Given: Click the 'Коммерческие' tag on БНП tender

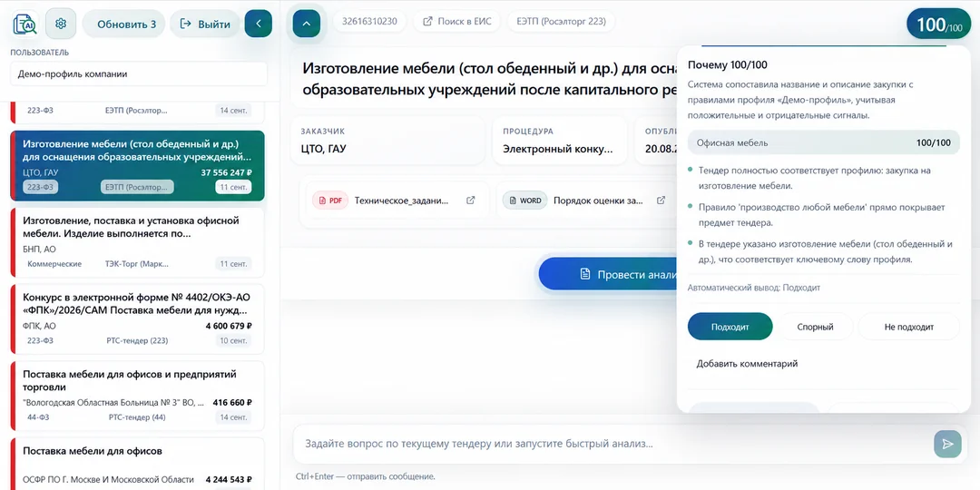Looking at the screenshot, I should click(54, 264).
